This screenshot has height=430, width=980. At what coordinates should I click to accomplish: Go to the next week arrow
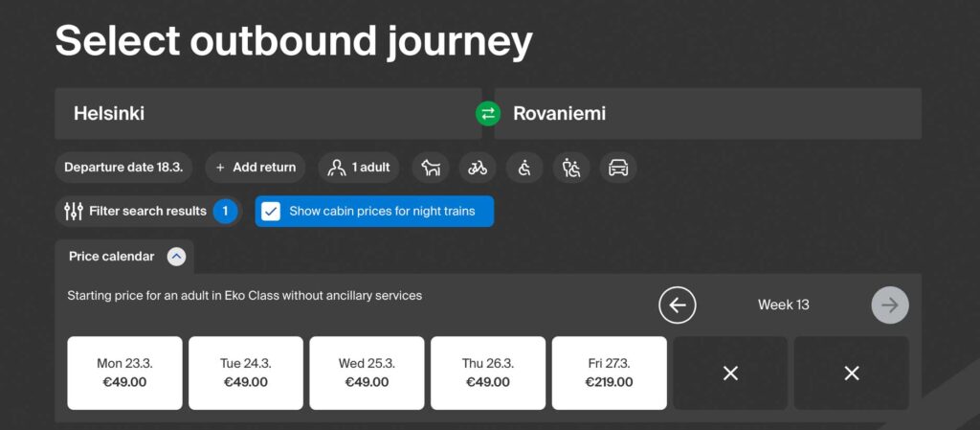click(x=890, y=305)
